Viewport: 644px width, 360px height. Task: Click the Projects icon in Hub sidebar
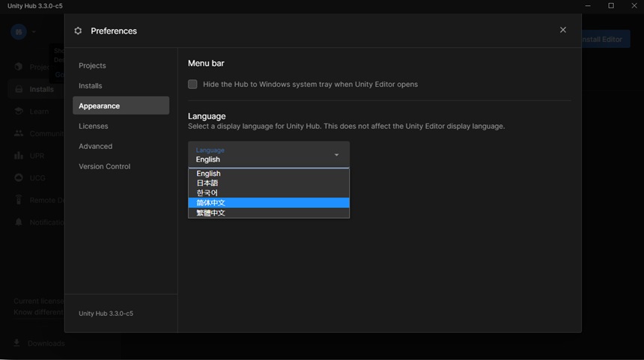coord(19,67)
